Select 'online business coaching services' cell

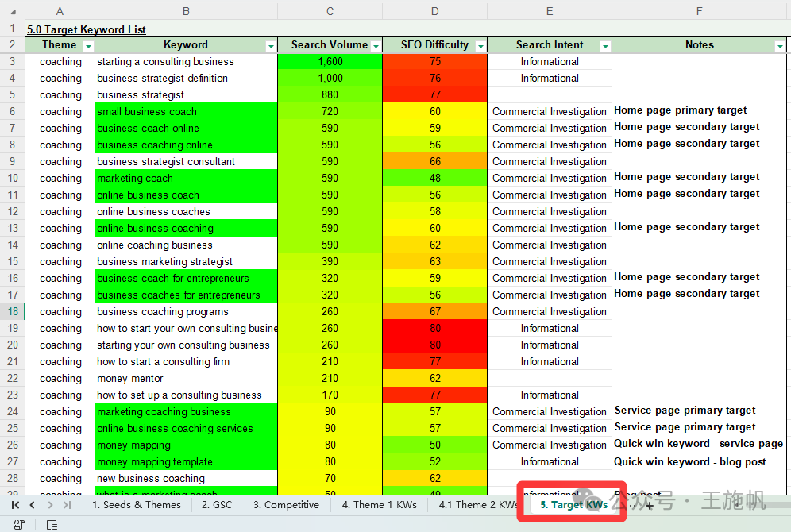coord(186,428)
